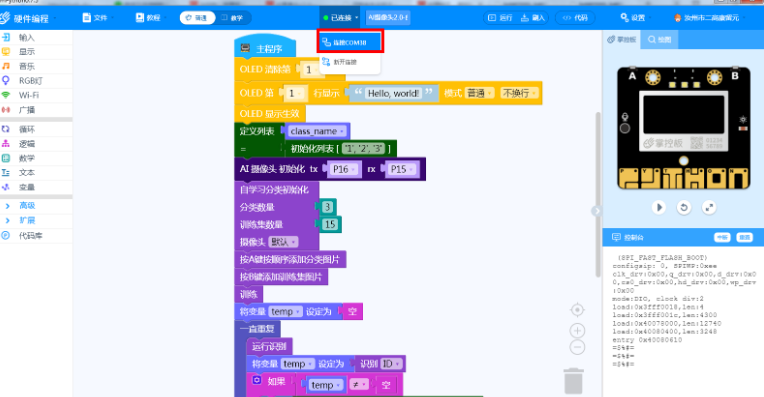Image resolution: width=764 pixels, height=397 pixels.
Task: Open the 识别 ID dropdown
Action: point(391,364)
